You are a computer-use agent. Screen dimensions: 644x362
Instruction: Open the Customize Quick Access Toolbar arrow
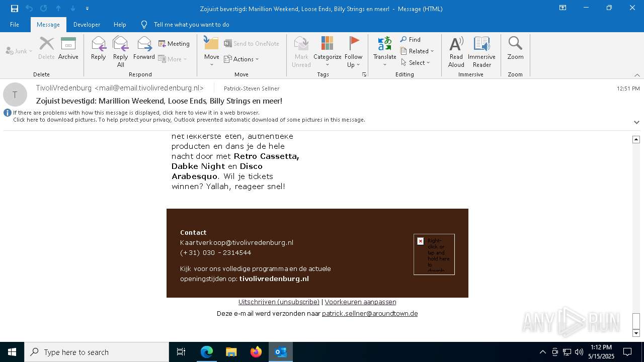click(x=87, y=9)
